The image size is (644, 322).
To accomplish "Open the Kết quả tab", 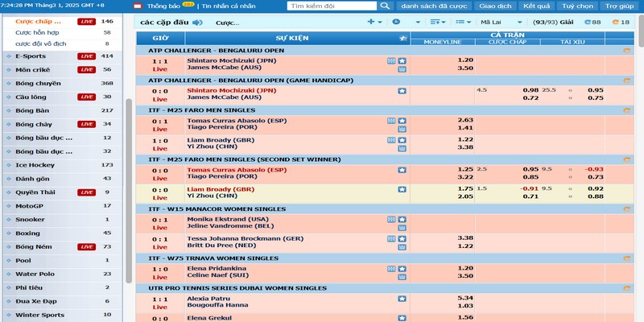I will (x=536, y=6).
